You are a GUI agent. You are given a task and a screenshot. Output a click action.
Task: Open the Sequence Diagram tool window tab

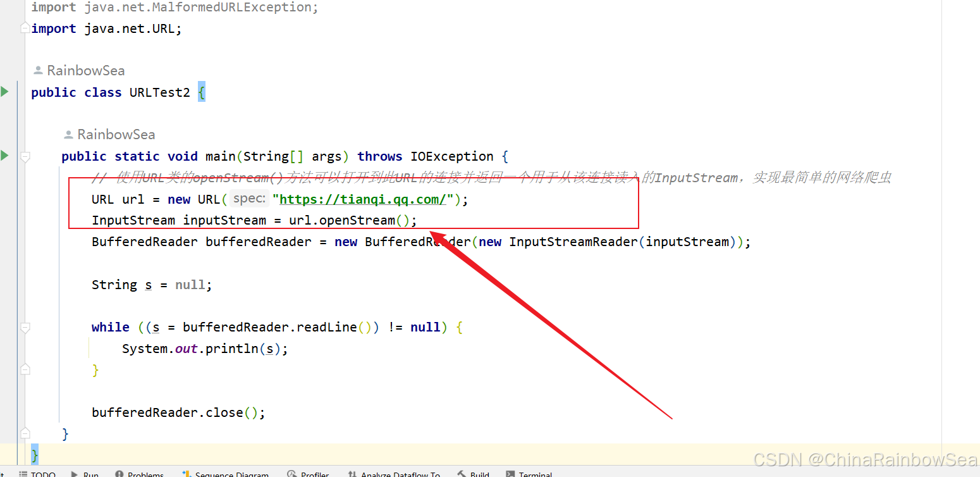[226, 474]
